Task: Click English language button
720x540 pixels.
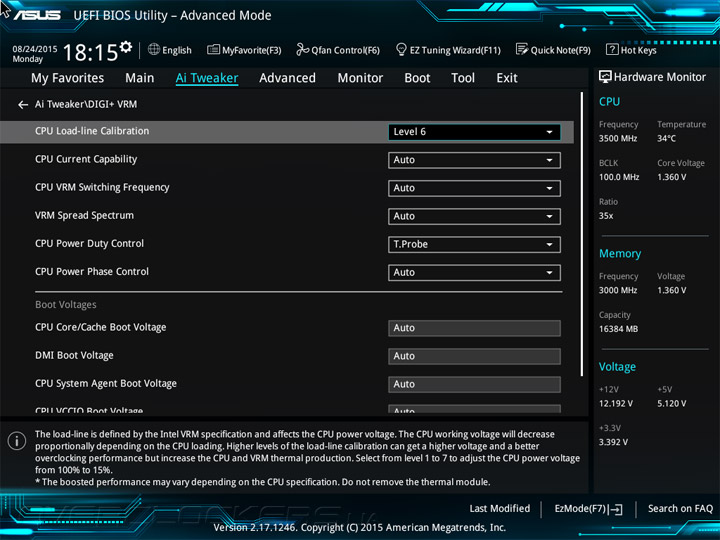Action: pyautogui.click(x=177, y=50)
